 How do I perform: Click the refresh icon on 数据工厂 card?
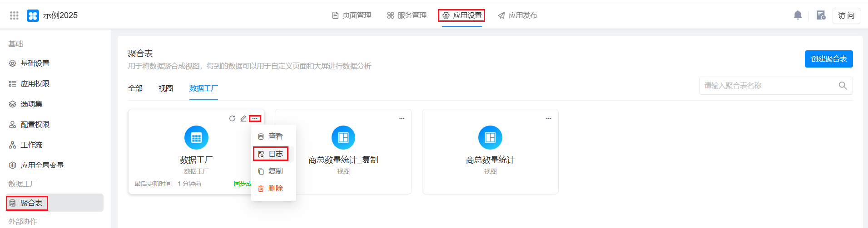(x=232, y=118)
